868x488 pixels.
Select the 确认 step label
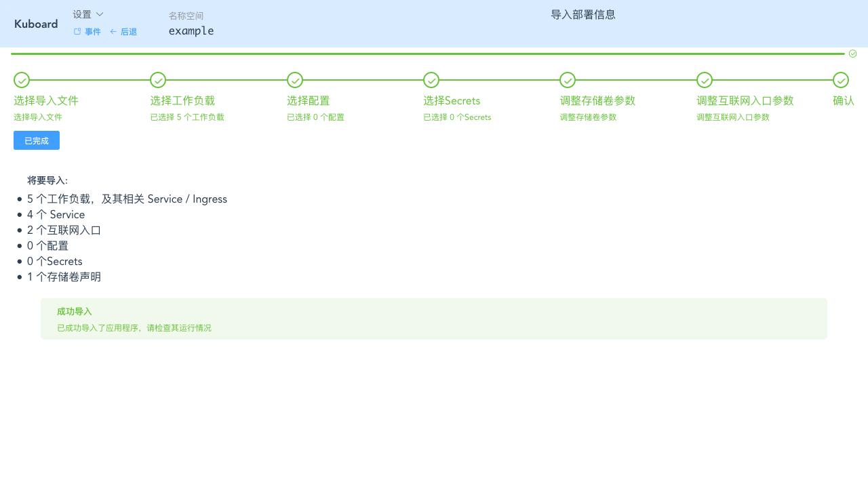[x=844, y=100]
